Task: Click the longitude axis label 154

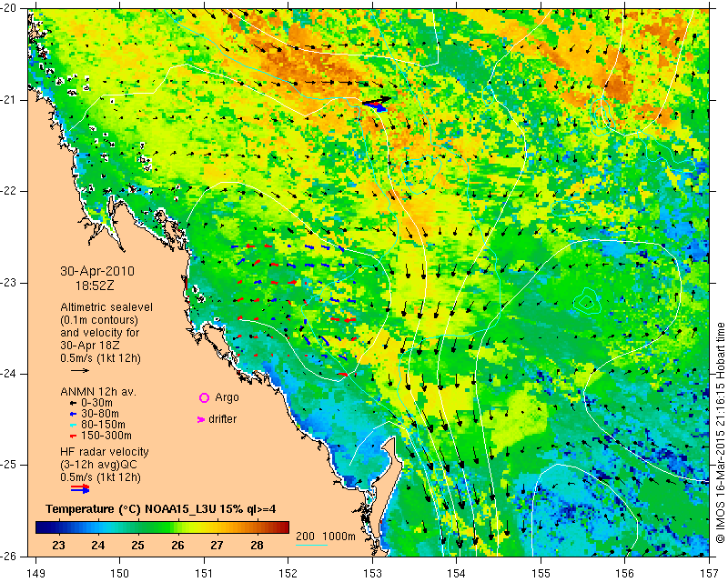Action: tap(457, 573)
